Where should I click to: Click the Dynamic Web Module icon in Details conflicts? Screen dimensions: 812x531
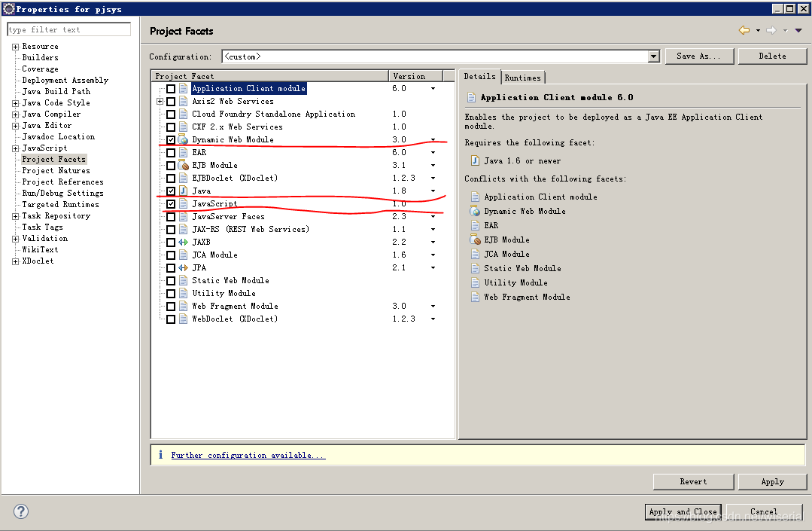click(475, 211)
